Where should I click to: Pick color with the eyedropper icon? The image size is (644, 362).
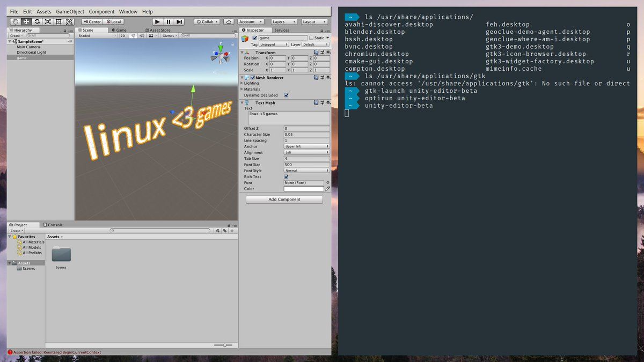[327, 189]
